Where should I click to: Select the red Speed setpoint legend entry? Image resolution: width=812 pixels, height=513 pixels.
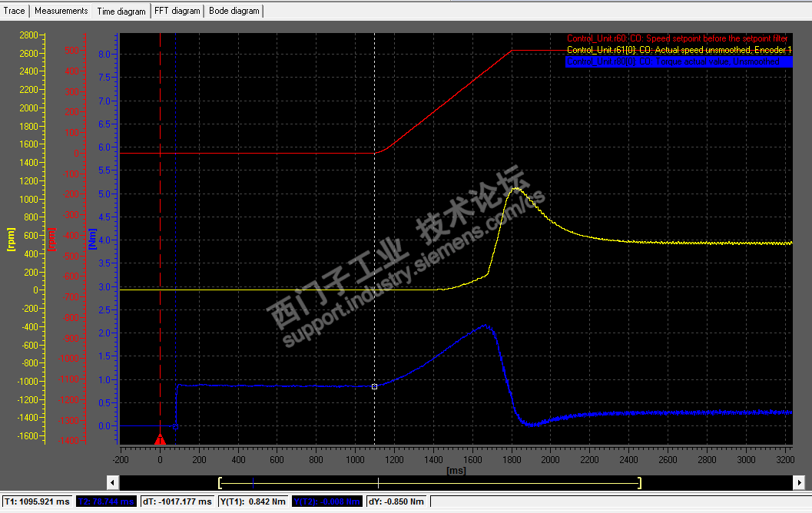678,38
